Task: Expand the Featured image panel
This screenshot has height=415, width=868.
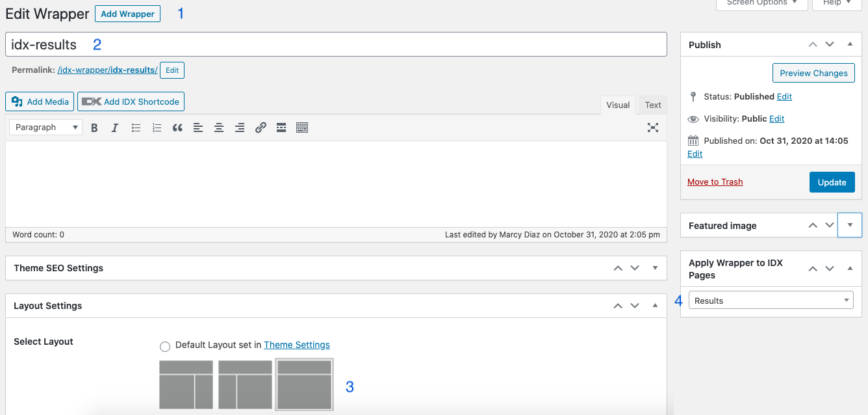Action: 850,225
